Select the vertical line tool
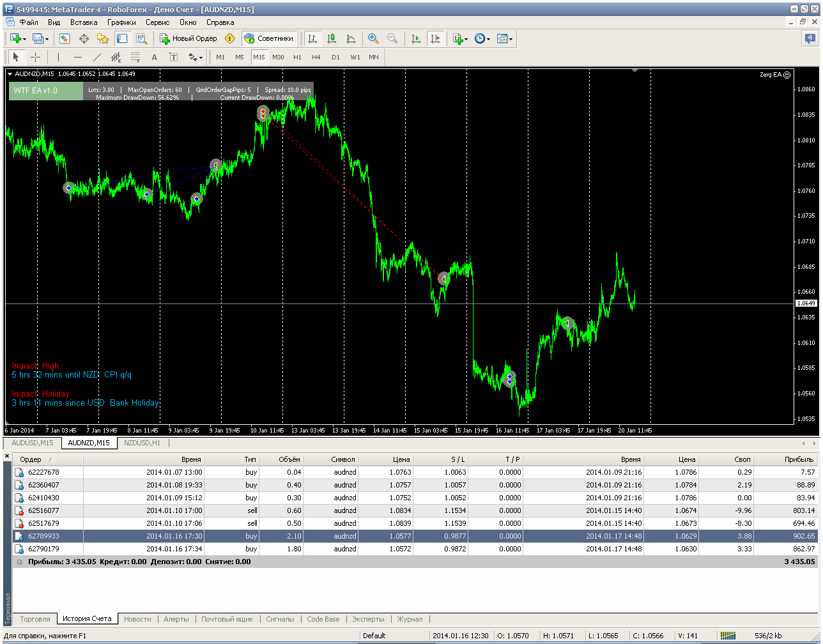The height and width of the screenshot is (644, 823). tap(58, 57)
